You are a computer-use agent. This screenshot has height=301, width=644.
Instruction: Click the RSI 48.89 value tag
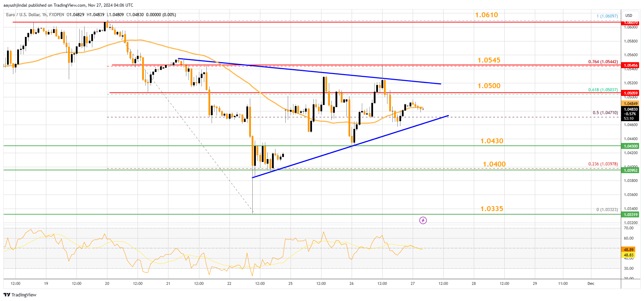click(x=628, y=250)
